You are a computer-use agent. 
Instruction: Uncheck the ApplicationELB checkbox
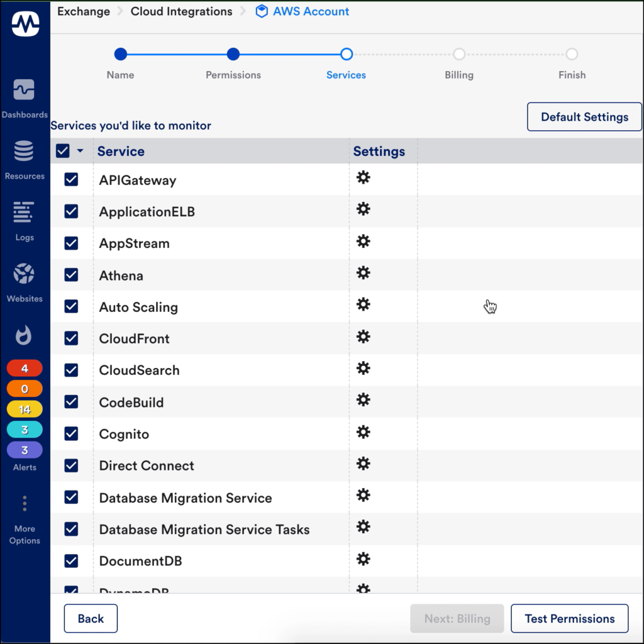[71, 211]
